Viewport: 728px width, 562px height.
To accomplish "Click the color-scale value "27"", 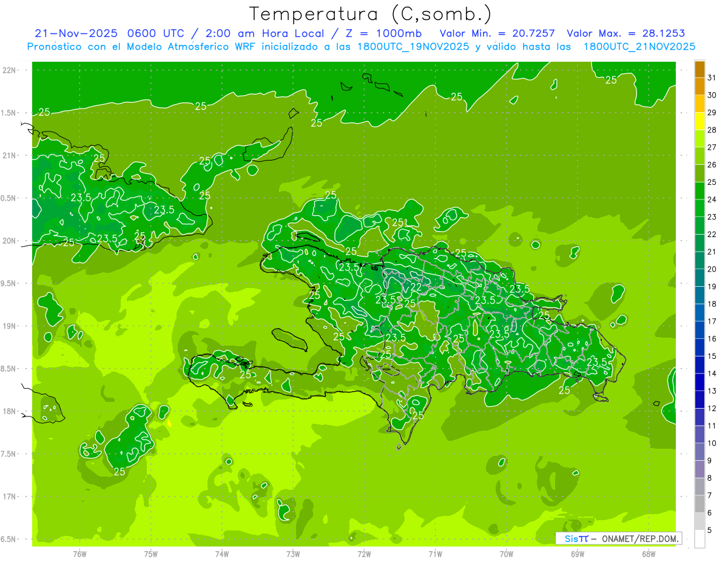I will point(712,147).
